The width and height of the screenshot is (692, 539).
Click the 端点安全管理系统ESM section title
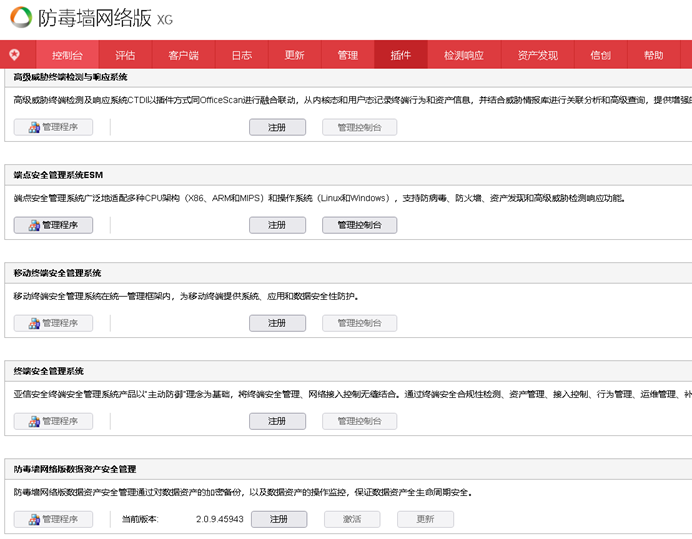(58, 175)
